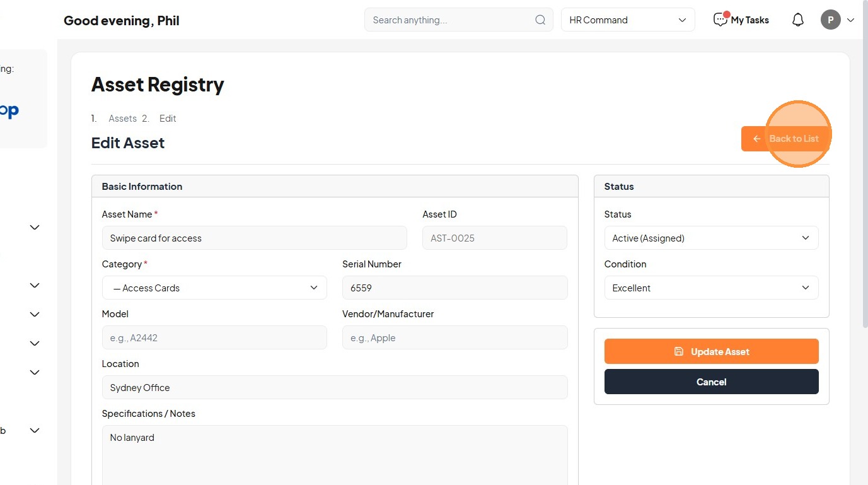
Task: Open the Condition dropdown
Action: [711, 288]
